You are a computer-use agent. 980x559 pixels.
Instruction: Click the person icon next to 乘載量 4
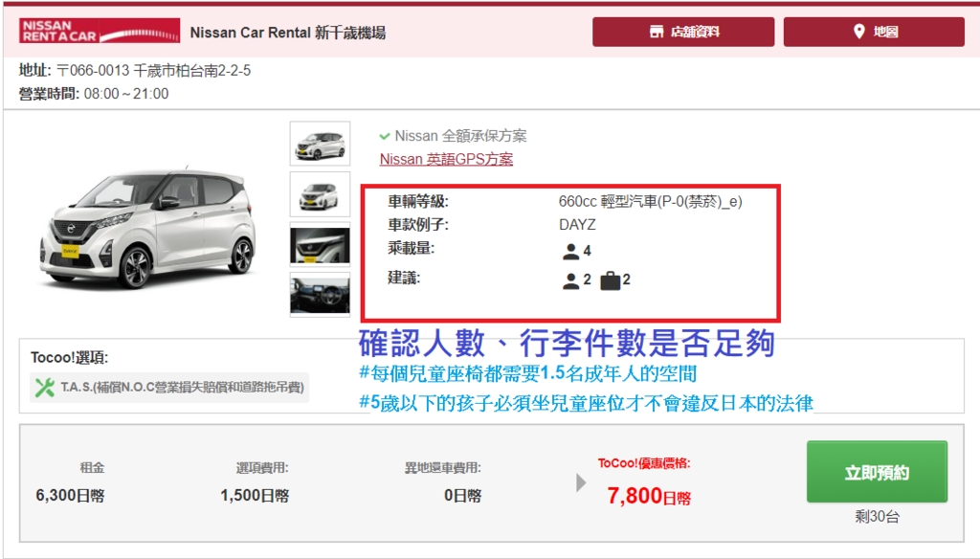[570, 252]
